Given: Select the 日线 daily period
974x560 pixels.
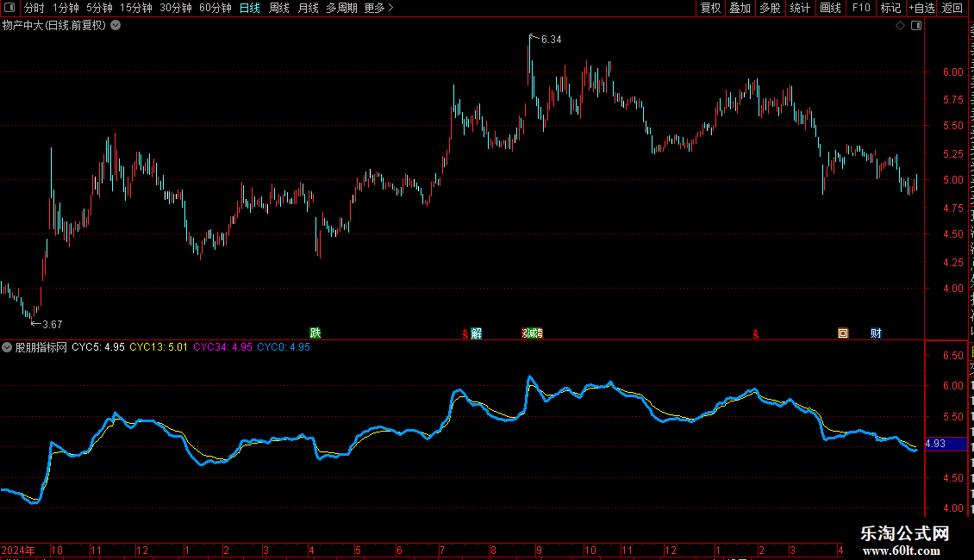Looking at the screenshot, I should pos(250,8).
